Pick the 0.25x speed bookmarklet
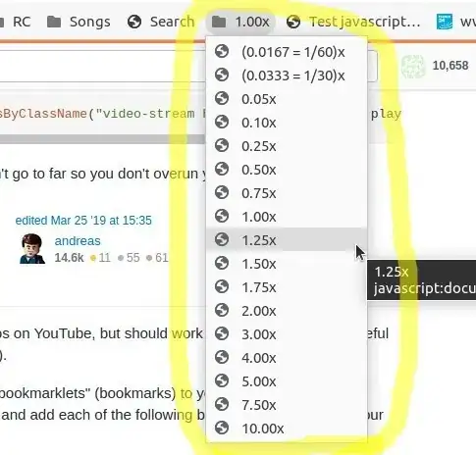This screenshot has width=476, height=455. (x=287, y=146)
